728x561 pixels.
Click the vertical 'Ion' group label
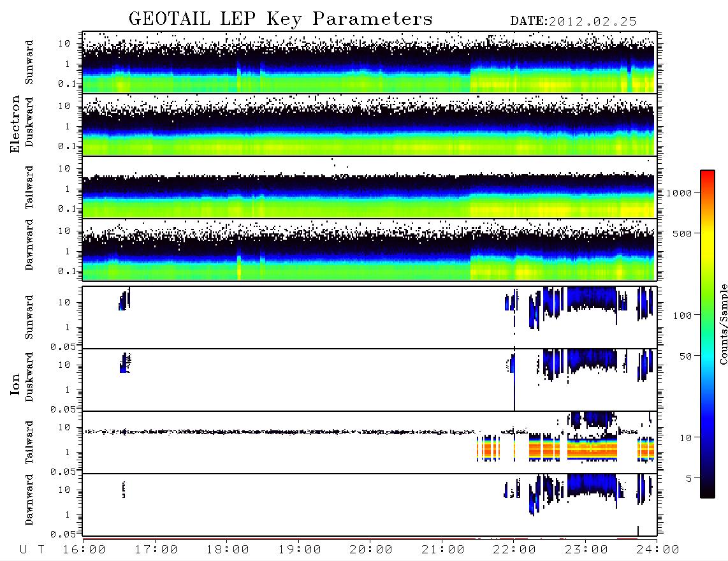coord(15,384)
